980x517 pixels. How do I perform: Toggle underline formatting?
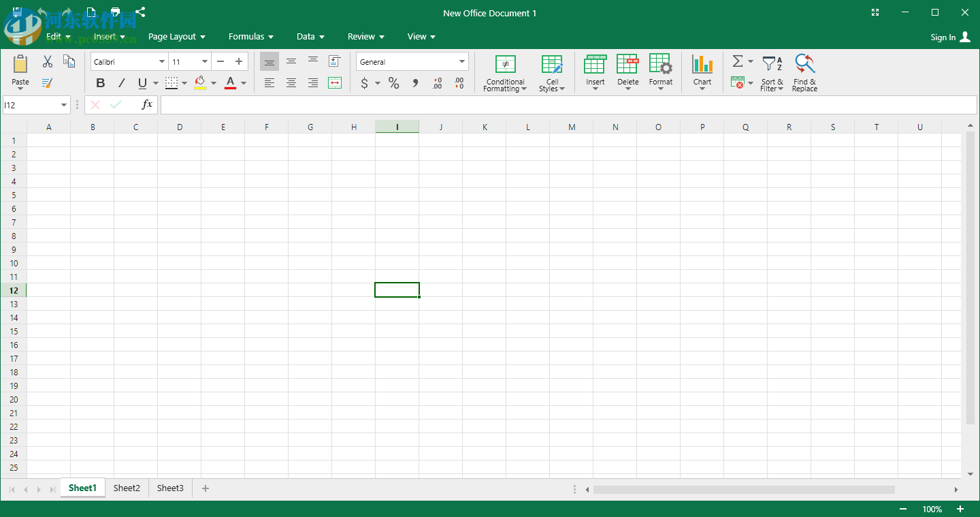[141, 82]
